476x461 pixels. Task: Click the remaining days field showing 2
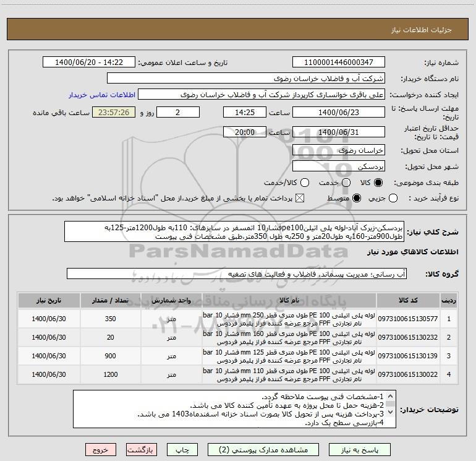178,112
